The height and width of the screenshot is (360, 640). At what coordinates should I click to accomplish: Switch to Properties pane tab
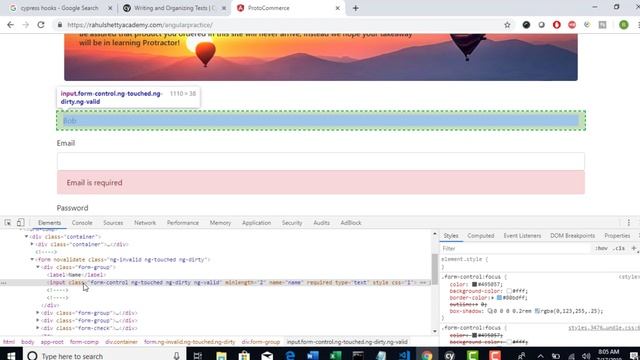tap(617, 236)
